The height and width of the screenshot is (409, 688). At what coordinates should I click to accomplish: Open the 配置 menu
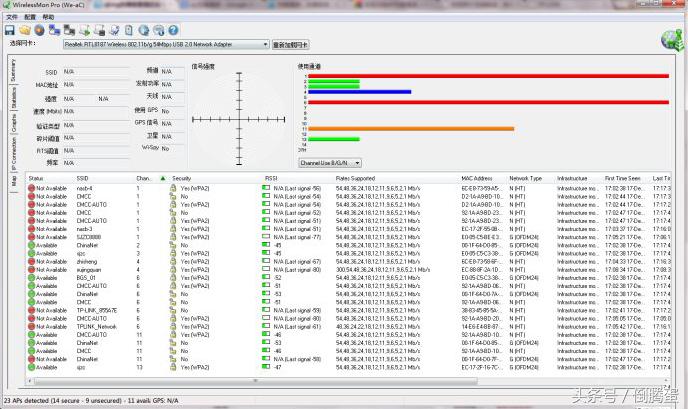point(30,17)
